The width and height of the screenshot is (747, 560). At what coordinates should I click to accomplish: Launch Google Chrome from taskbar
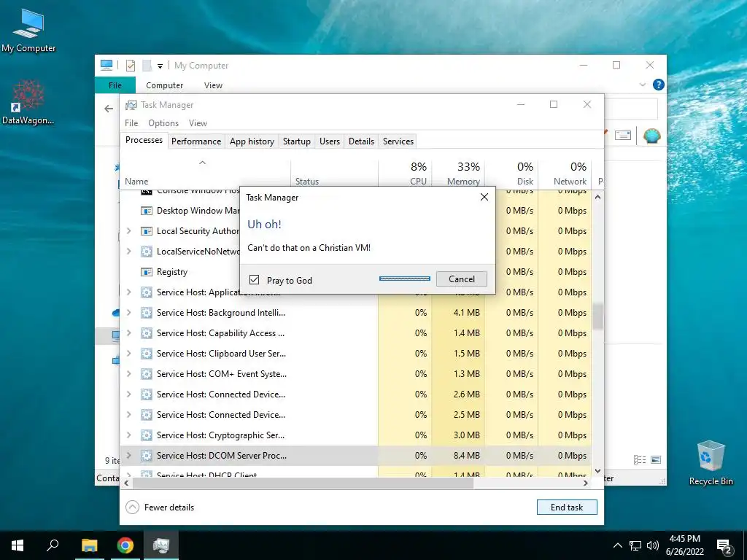(125, 545)
